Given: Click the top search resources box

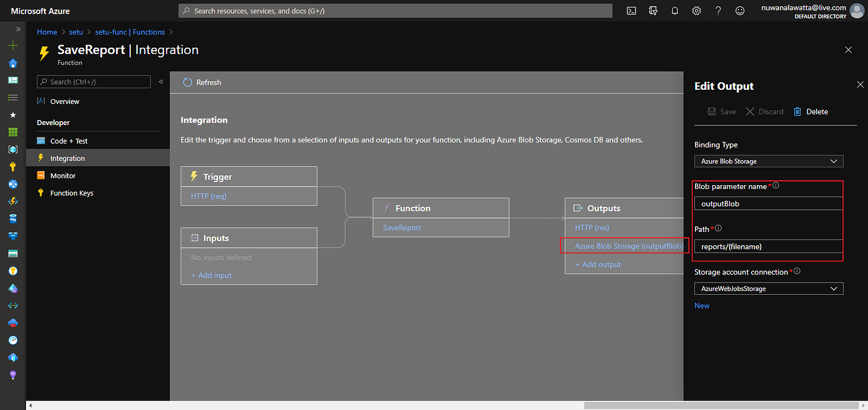Looking at the screenshot, I should [396, 11].
